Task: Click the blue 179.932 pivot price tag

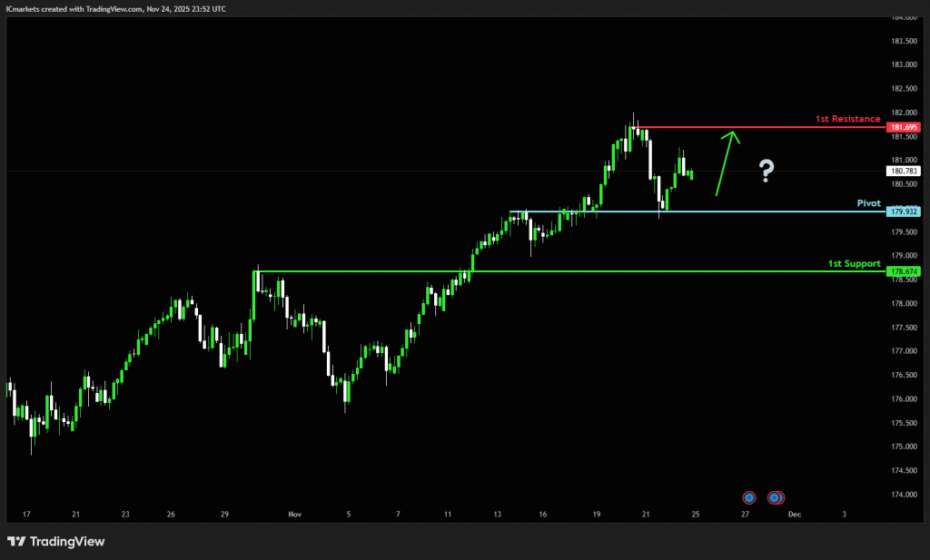Action: (x=903, y=211)
